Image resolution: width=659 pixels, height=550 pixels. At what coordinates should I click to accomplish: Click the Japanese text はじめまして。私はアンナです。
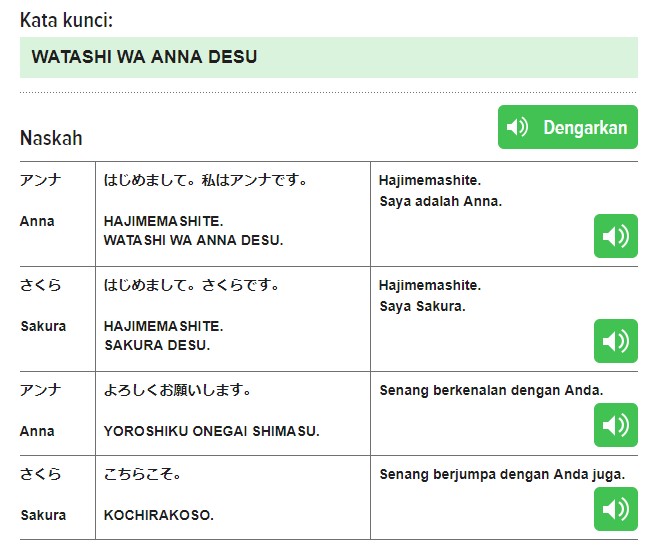(206, 181)
